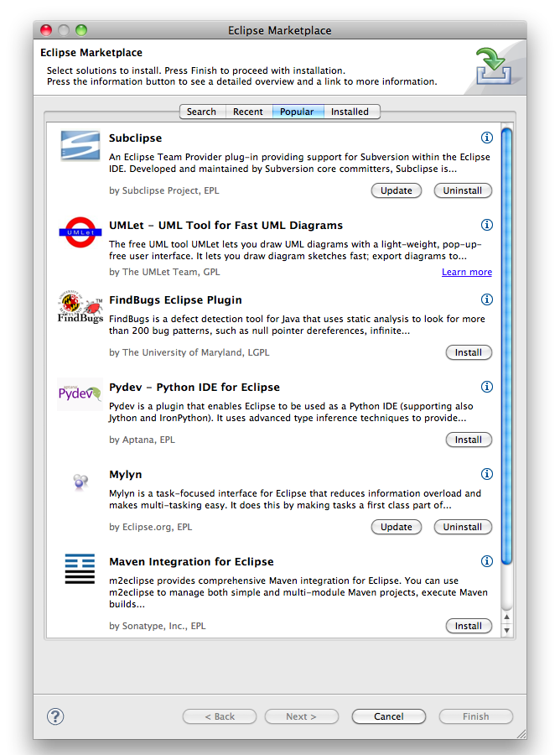Click the green zoom window button
Screen dimensions: 560x755
81,30
